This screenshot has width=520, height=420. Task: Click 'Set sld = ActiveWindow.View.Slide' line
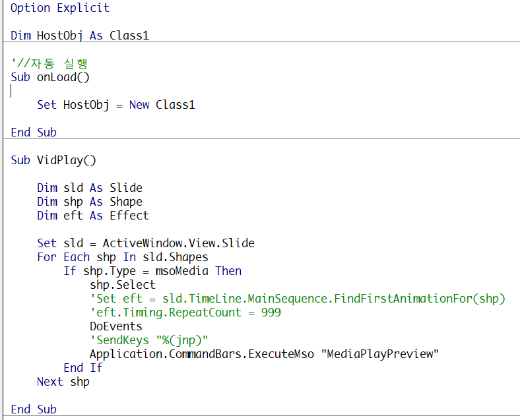coord(146,243)
